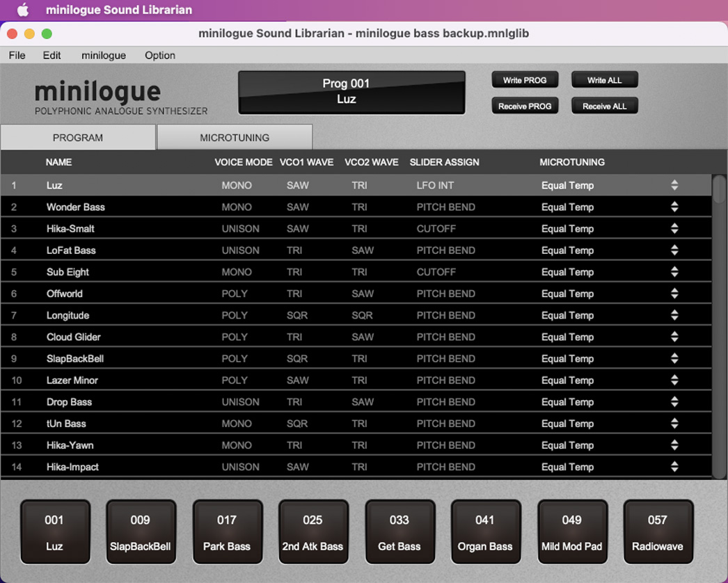
Task: Open microtuning dropdown for Sub Eight
Action: pyautogui.click(x=674, y=271)
